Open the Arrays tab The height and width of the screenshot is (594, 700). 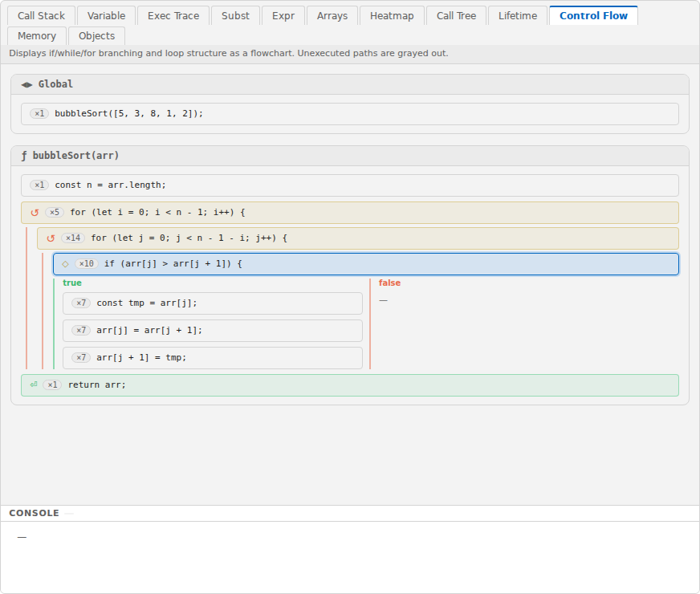tap(332, 15)
